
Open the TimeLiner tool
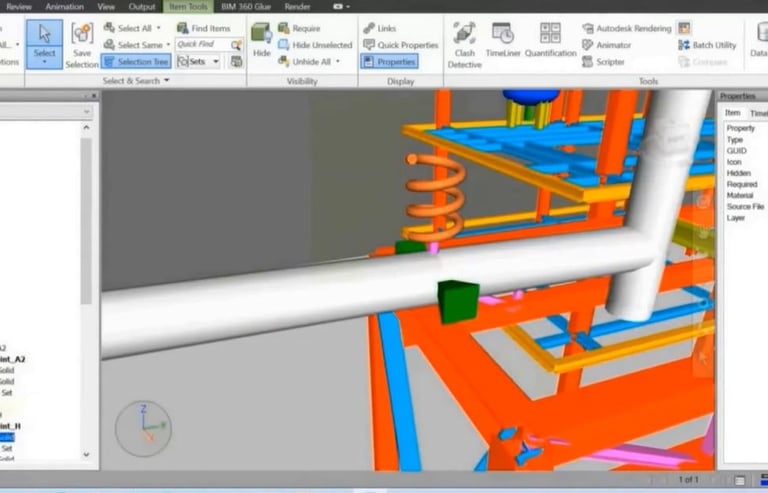click(503, 40)
